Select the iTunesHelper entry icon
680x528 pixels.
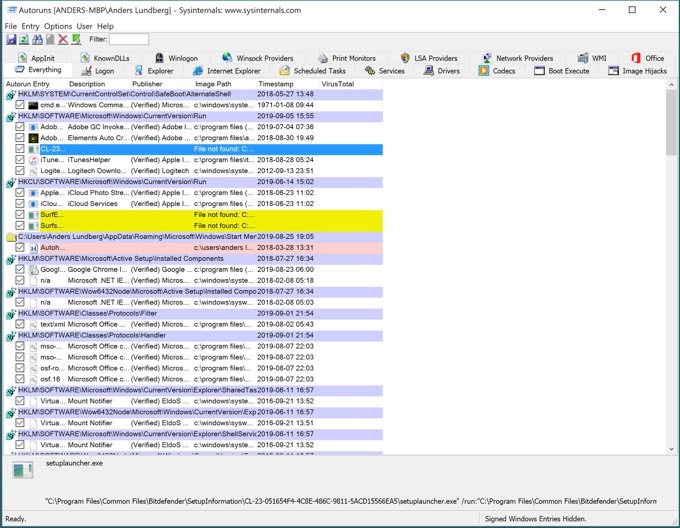point(33,160)
